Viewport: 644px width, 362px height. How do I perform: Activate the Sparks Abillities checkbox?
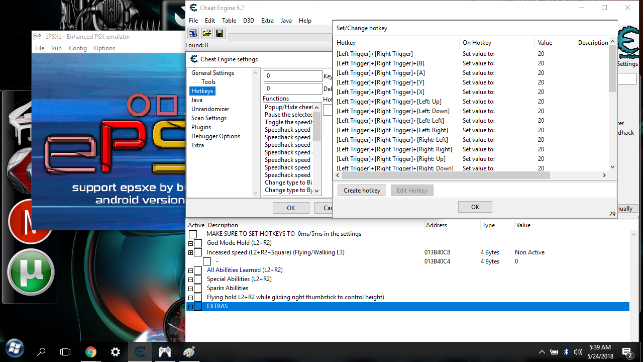point(198,289)
